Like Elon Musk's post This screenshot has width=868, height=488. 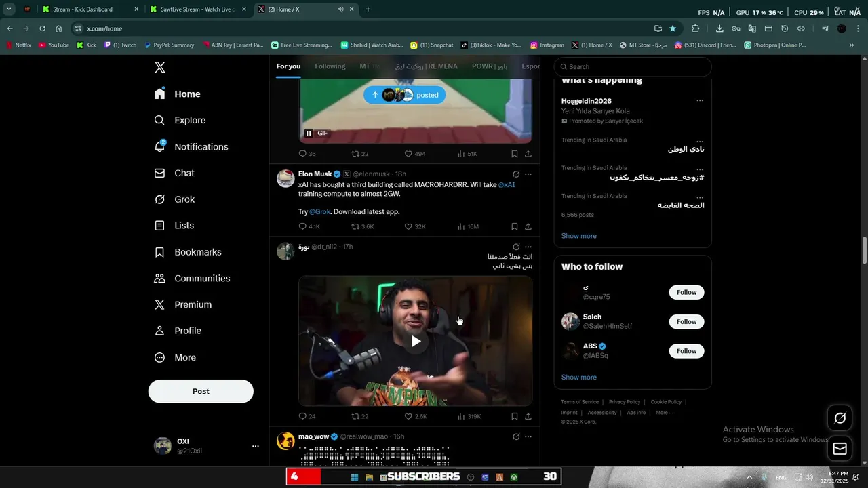click(415, 226)
